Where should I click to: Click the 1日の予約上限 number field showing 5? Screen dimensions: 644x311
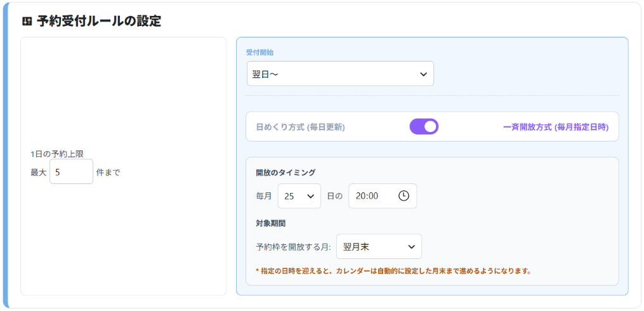point(72,172)
